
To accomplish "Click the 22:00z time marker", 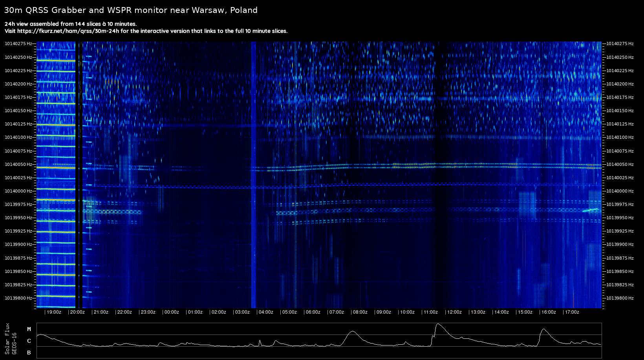I will pyautogui.click(x=124, y=312).
